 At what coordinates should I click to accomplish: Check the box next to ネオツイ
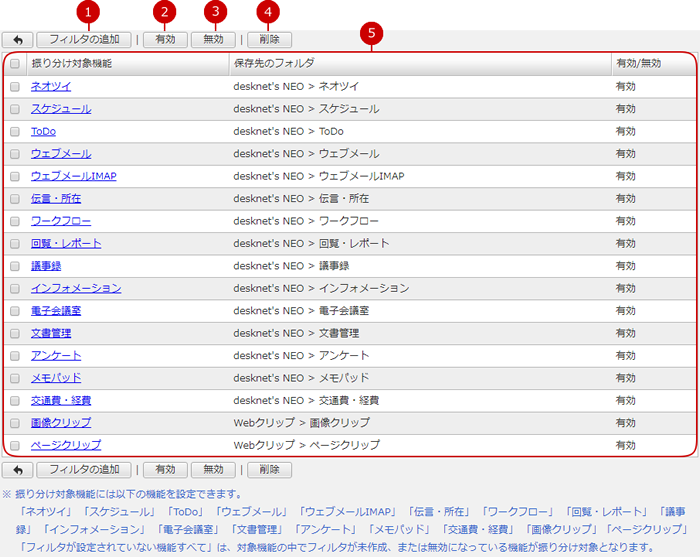[x=15, y=87]
